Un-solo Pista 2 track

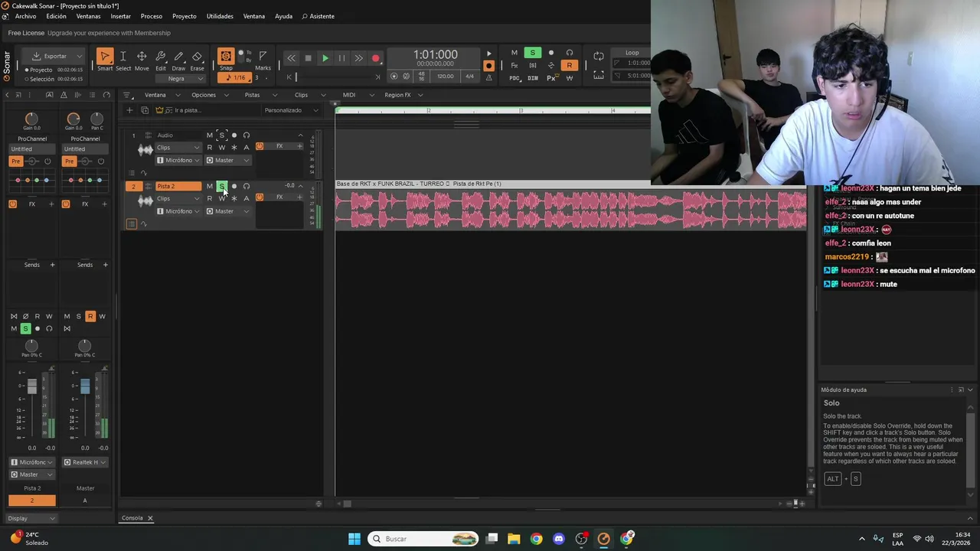click(222, 186)
